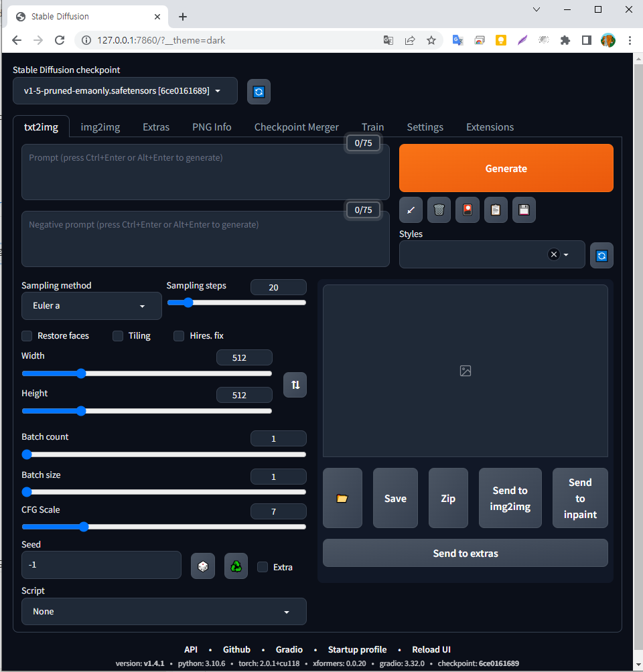Viewport: 643px width, 672px height.
Task: Focus the Negative prompt text box
Action: (206, 239)
